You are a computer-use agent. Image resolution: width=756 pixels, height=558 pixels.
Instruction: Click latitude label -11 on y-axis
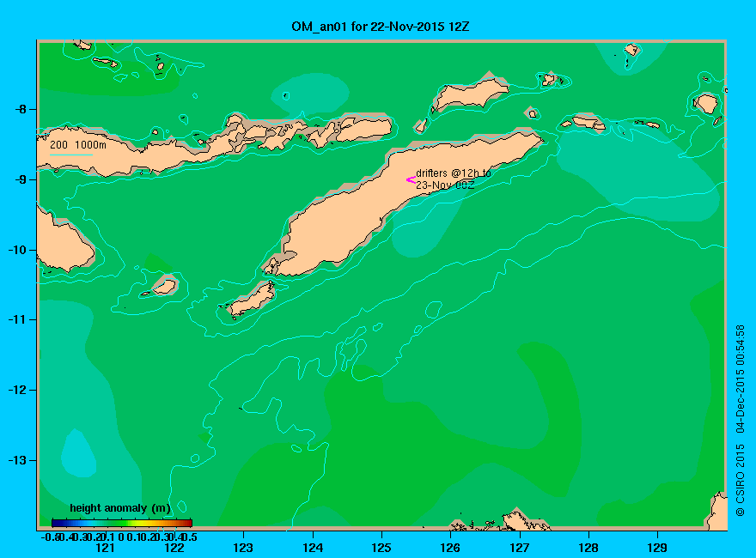(17, 319)
